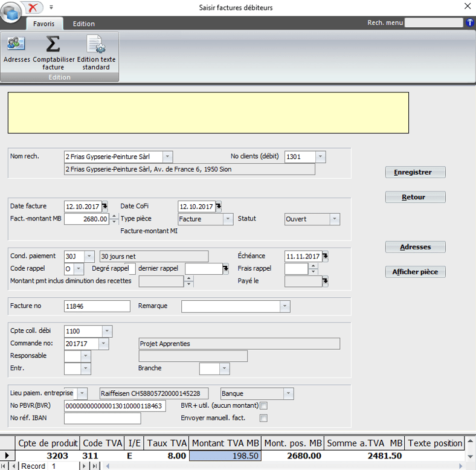476x470 pixels.
Task: Select row 3203 via record selector arrow
Action: (x=7, y=456)
